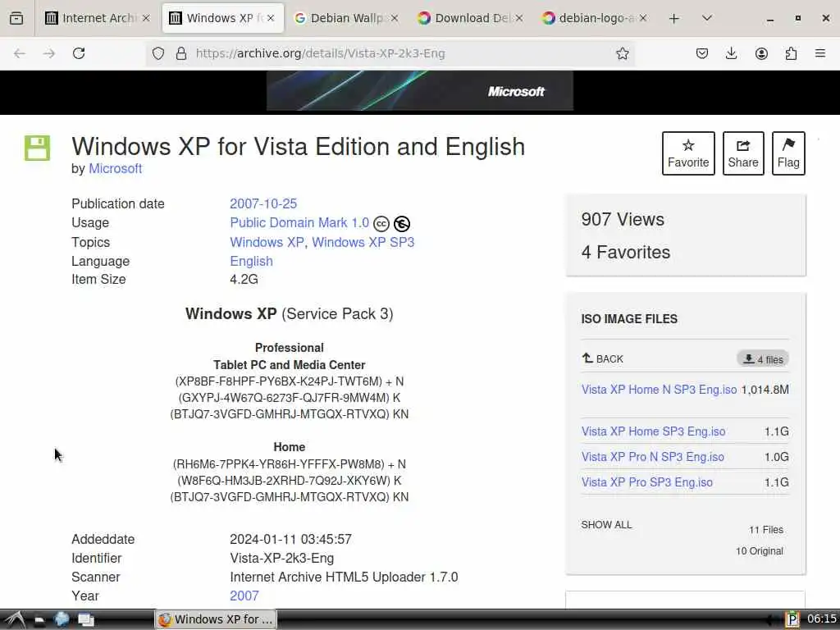This screenshot has width=840, height=630.
Task: Click the Share button
Action: coord(743,153)
